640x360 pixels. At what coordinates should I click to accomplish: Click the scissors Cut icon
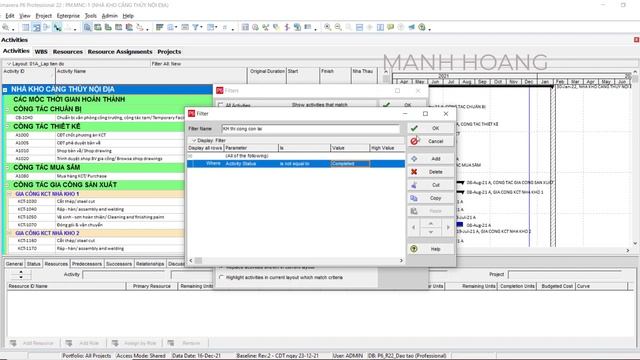(x=414, y=185)
